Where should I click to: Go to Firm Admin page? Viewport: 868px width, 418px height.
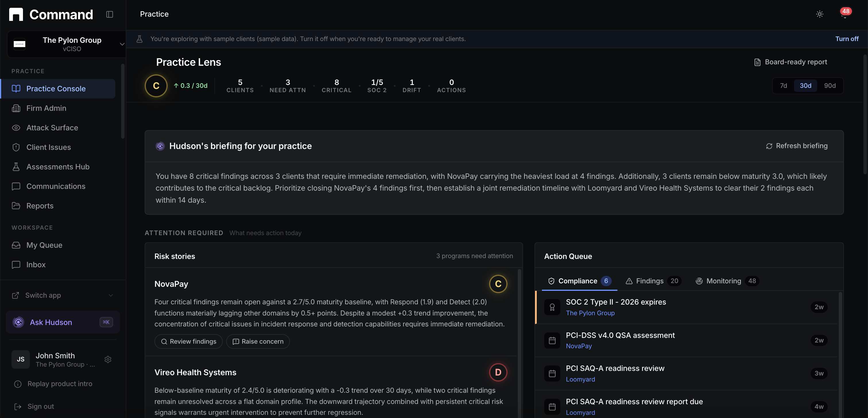[x=58, y=108]
